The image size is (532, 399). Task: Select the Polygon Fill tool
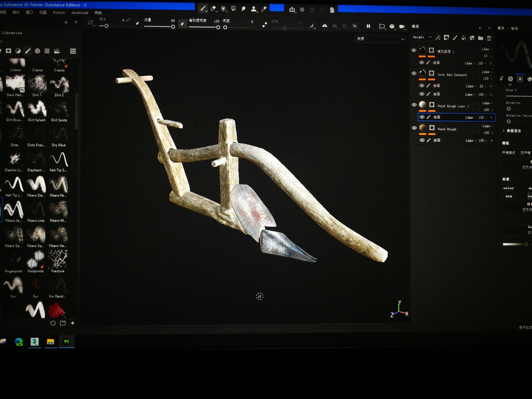coord(233,9)
